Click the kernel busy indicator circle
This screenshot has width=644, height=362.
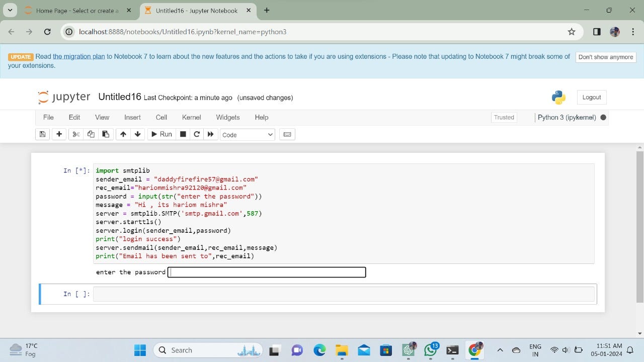tap(603, 117)
